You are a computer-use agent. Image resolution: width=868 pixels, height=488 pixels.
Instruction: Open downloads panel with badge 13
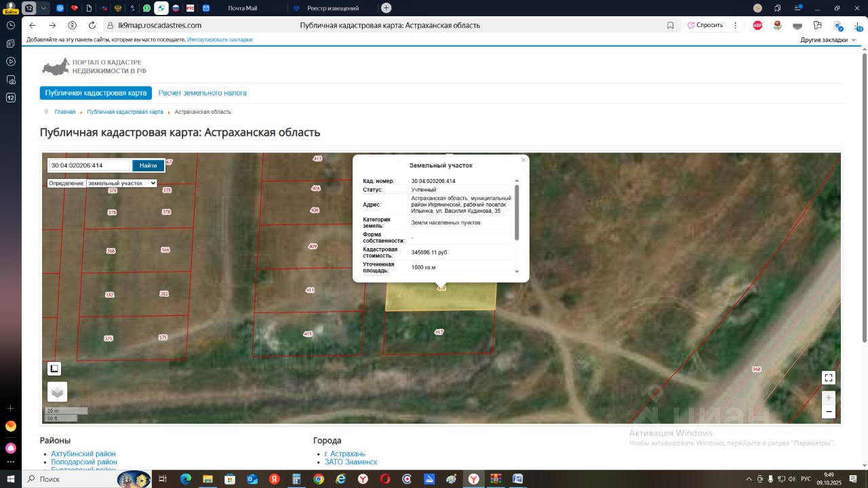(859, 26)
